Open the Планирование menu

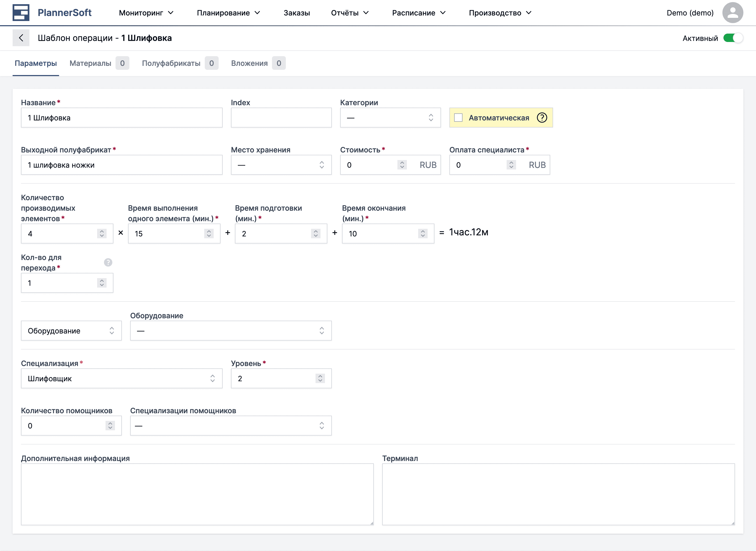228,13
